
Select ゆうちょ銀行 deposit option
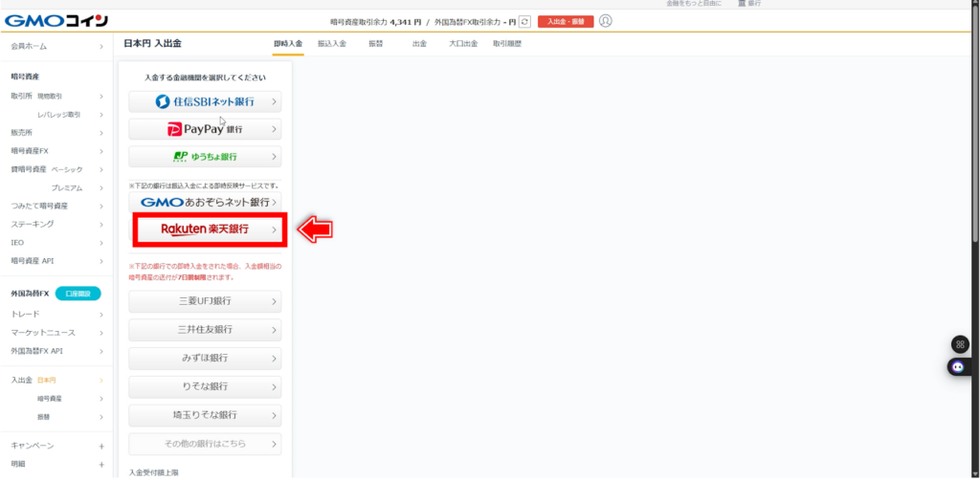[205, 156]
